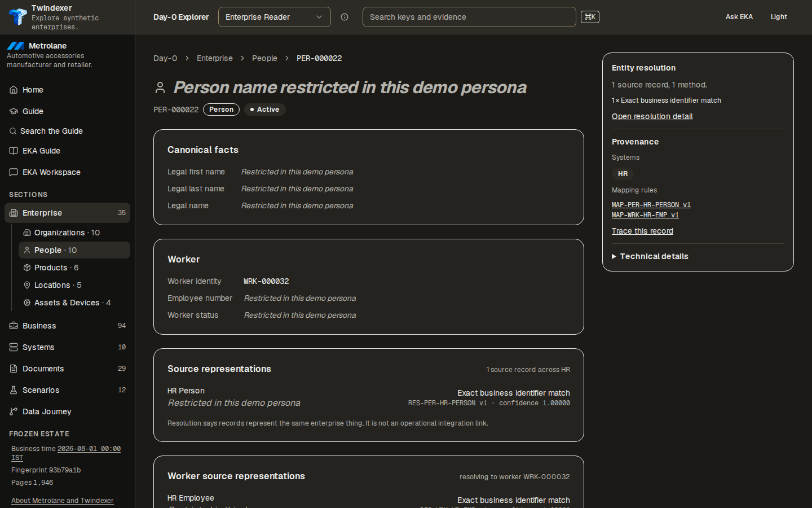
Task: Open MAP-WRK-HR-EMP_v1 mapping rule
Action: tap(645, 215)
